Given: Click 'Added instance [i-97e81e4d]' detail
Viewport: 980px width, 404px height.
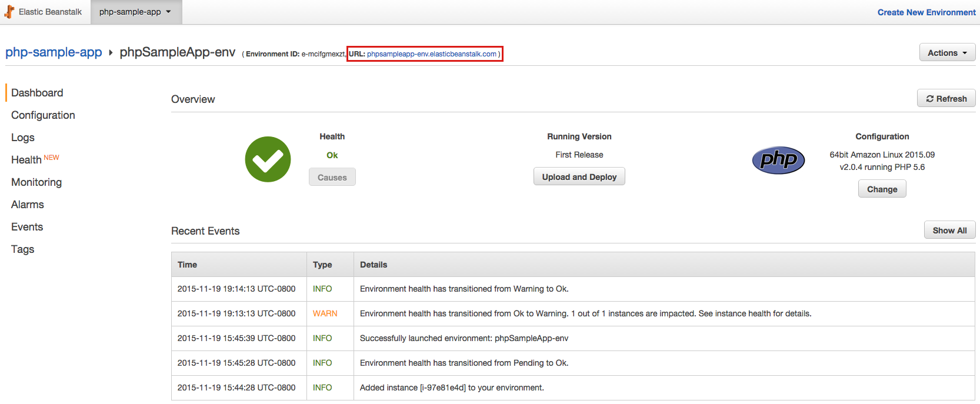Looking at the screenshot, I should click(x=452, y=388).
